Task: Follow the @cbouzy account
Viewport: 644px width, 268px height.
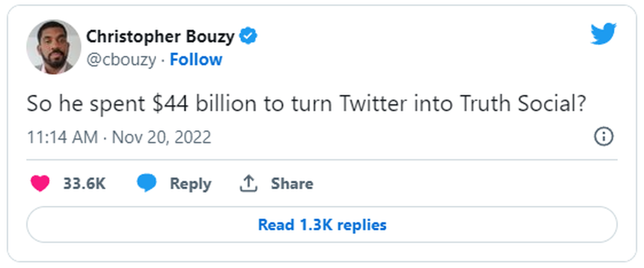Action: pyautogui.click(x=196, y=59)
